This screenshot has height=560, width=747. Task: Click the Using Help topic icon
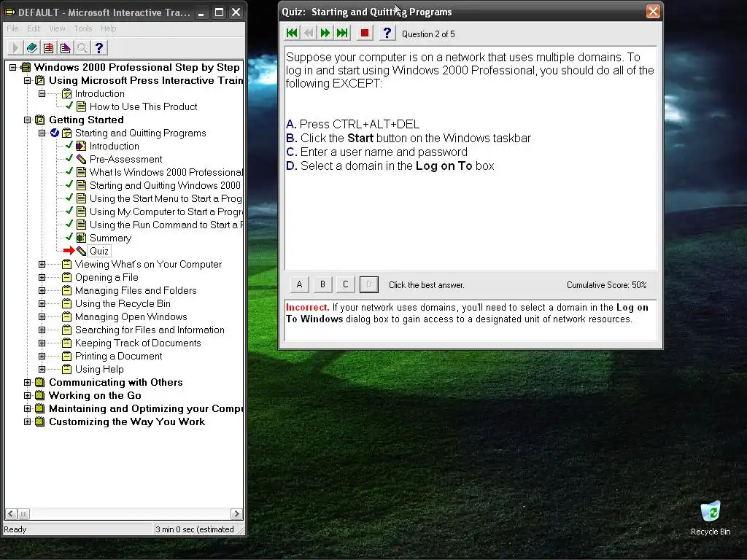pyautogui.click(x=67, y=369)
